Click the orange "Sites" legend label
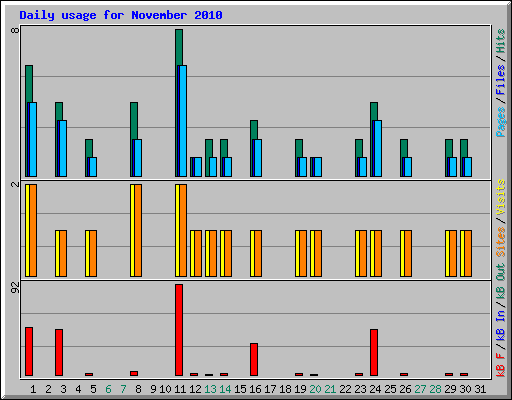This screenshot has width=512, height=400. [x=500, y=242]
